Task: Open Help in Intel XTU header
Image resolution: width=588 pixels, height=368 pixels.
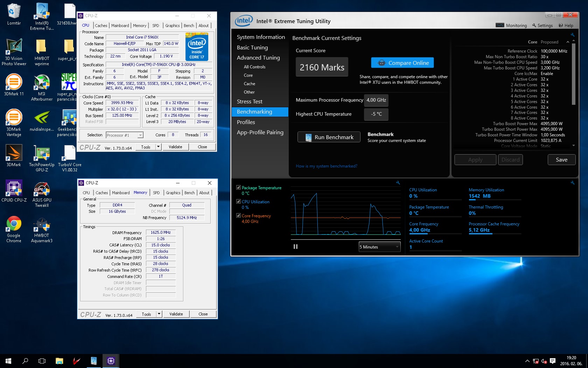Action: click(x=566, y=25)
